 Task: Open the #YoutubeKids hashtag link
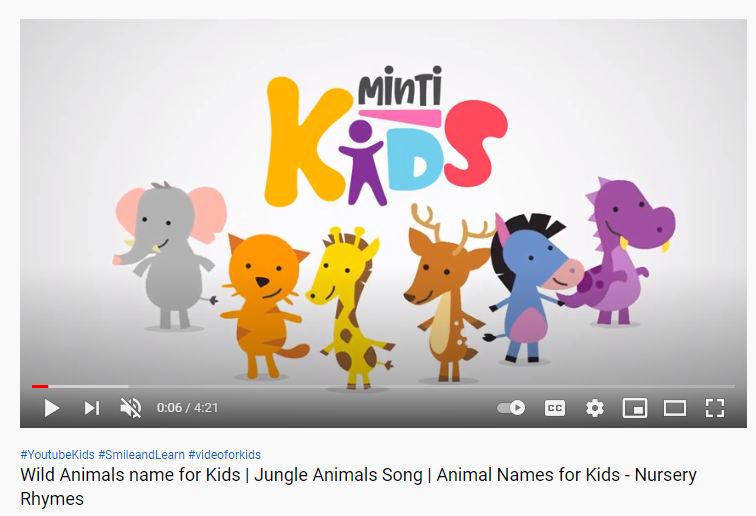57,455
